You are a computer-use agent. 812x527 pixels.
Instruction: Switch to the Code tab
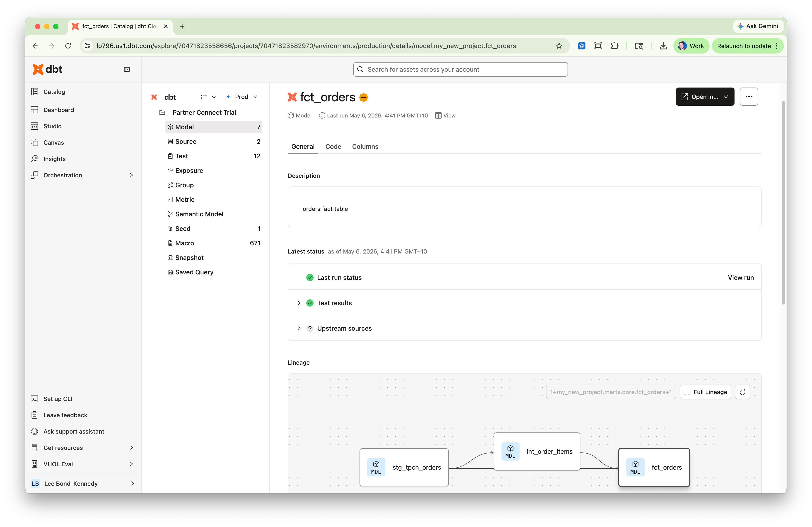[333, 146]
